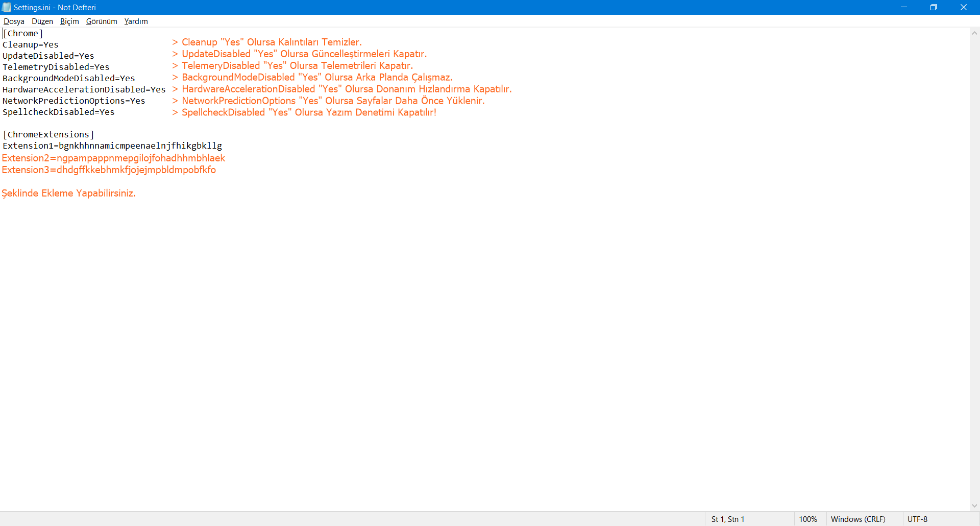Click the 'Şeklinde Ekleme Yapabilirsiniz.' note
This screenshot has width=980, height=526.
click(x=68, y=193)
